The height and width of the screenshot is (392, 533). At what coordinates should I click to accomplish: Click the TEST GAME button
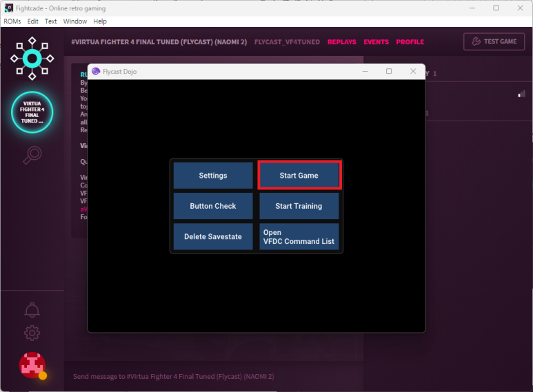[494, 41]
